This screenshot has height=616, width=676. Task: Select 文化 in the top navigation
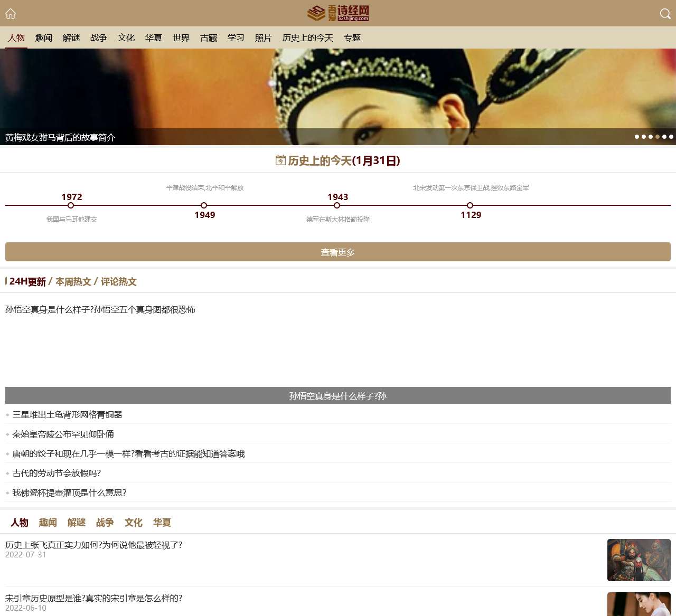pyautogui.click(x=126, y=38)
